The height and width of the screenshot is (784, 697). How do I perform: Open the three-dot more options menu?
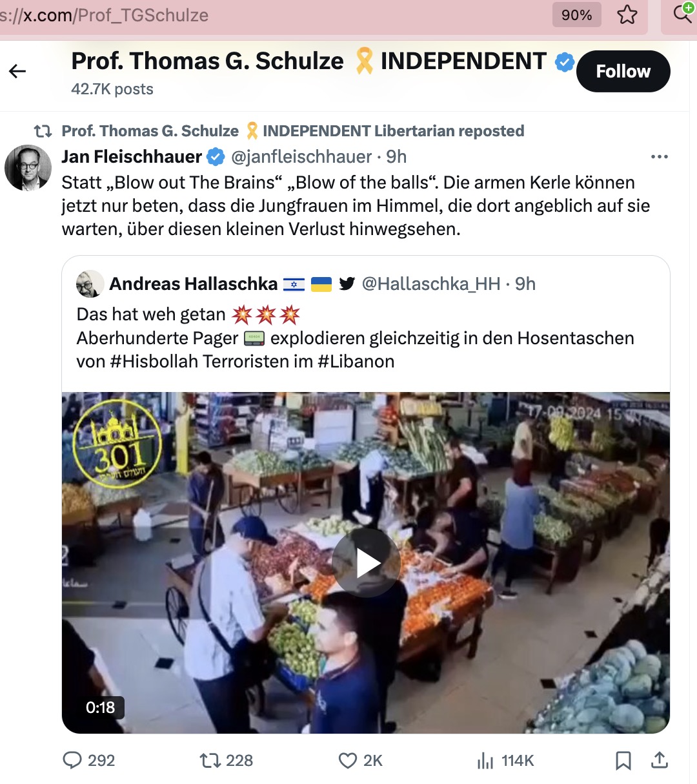pyautogui.click(x=660, y=157)
